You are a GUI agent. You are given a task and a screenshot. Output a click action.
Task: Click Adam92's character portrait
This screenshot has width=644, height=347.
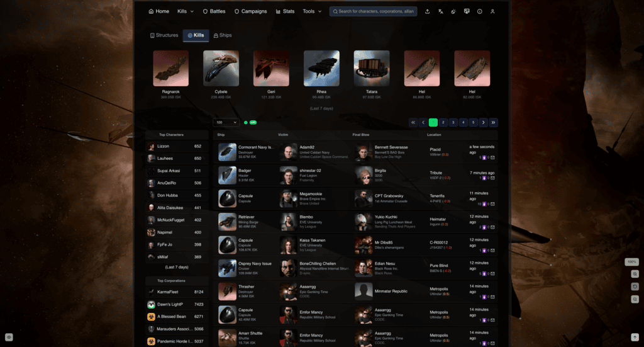click(288, 152)
